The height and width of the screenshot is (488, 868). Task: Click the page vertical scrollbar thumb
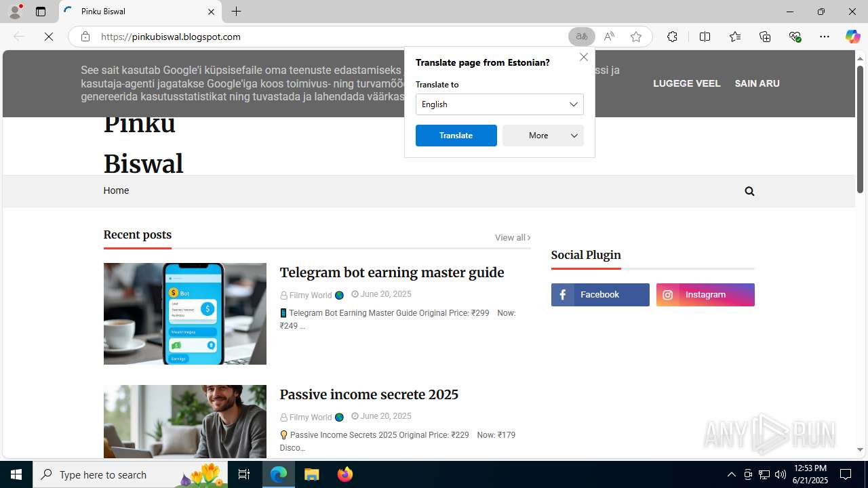coord(860,129)
